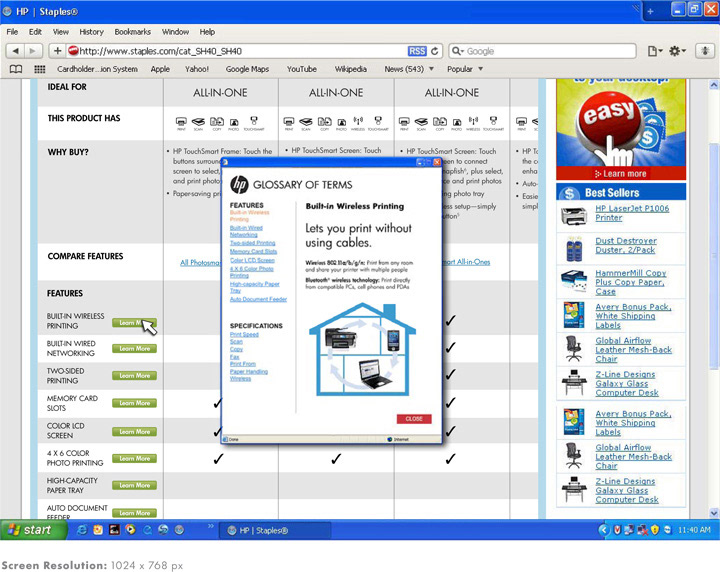
Task: Open the bug report icon in toolbar
Action: (705, 51)
